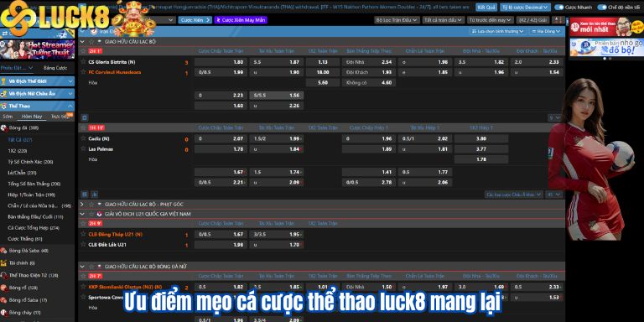Click the Bóng rổ basketball icon

3,288
